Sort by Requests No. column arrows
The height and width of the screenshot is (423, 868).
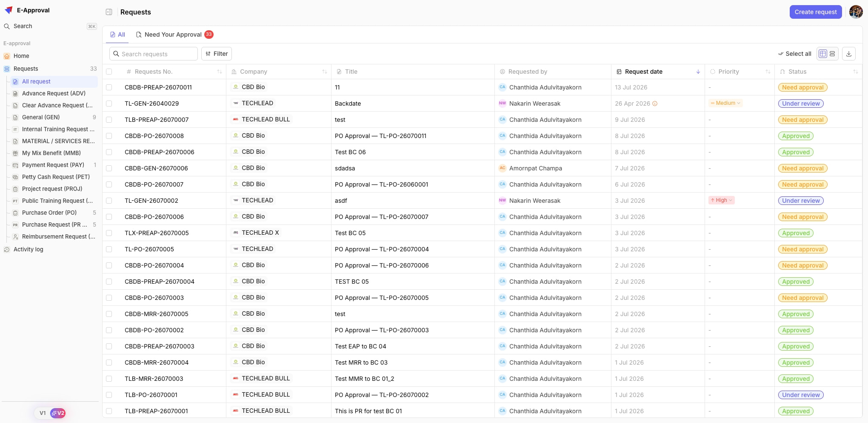[220, 72]
